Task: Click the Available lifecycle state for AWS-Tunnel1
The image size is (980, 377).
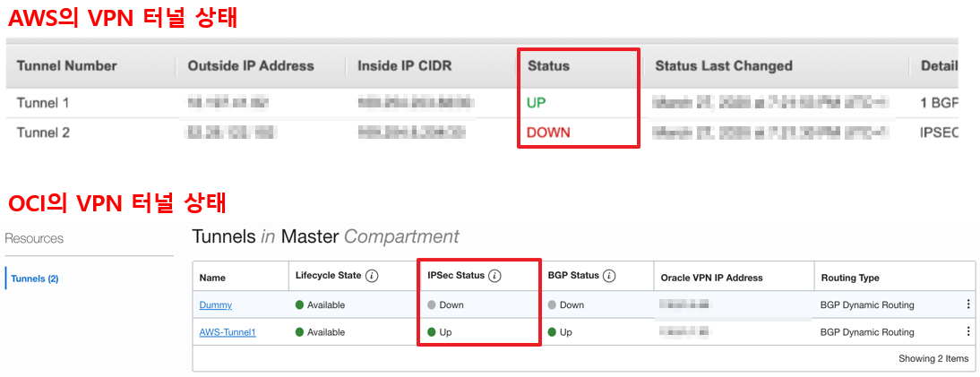Action: pyautogui.click(x=320, y=332)
